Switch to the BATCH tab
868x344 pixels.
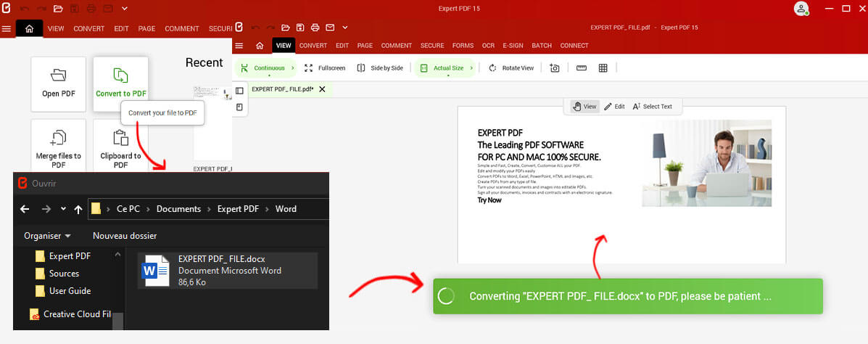[542, 46]
